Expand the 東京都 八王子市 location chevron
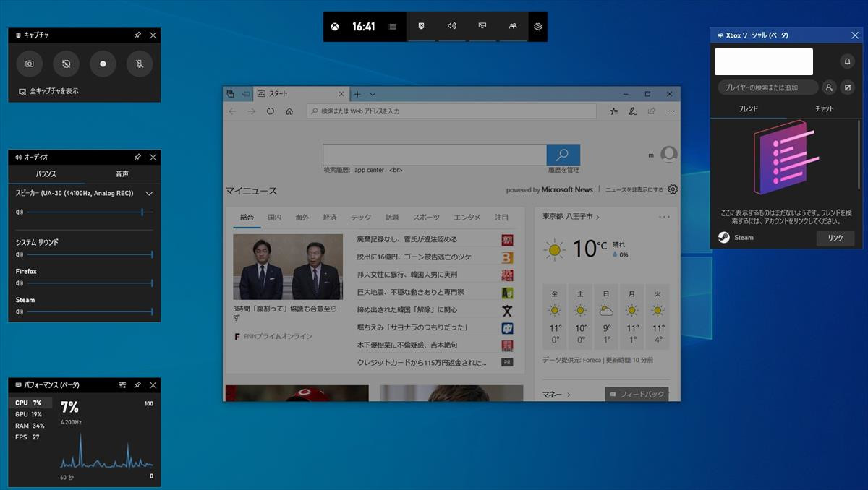Image resolution: width=868 pixels, height=490 pixels. 597,217
